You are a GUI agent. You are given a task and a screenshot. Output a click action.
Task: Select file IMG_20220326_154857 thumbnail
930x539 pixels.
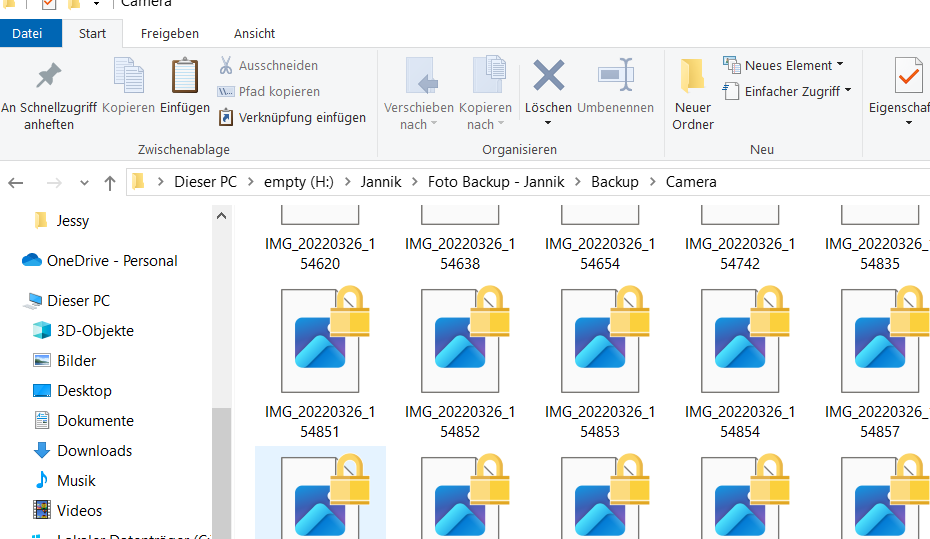pyautogui.click(x=886, y=340)
